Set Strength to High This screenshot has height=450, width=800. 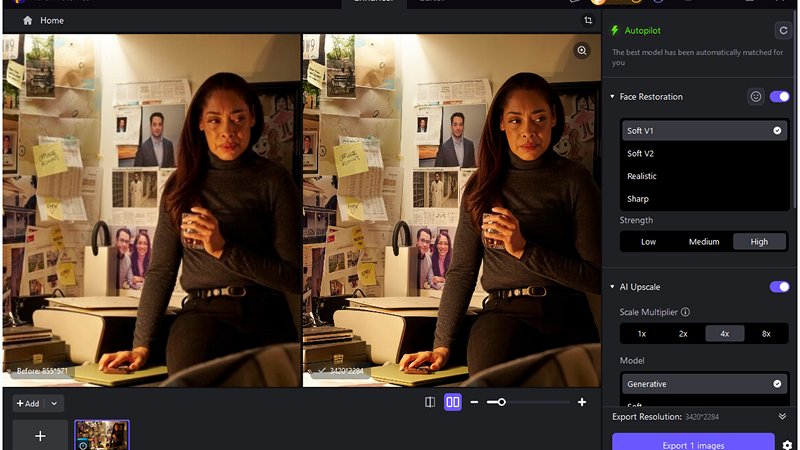(759, 242)
